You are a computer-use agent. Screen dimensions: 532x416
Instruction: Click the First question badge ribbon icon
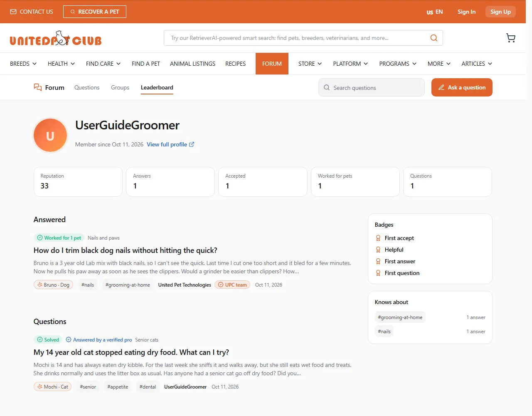[378, 273]
